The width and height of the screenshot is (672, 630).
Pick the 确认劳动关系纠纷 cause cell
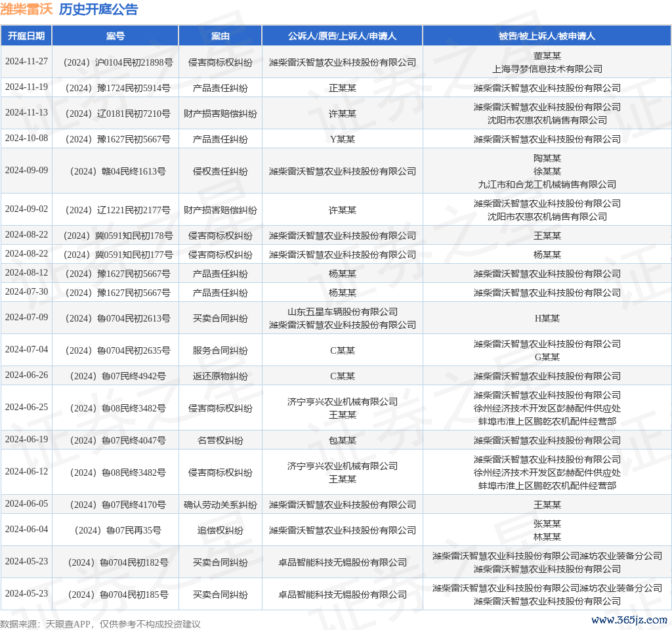coord(220,505)
